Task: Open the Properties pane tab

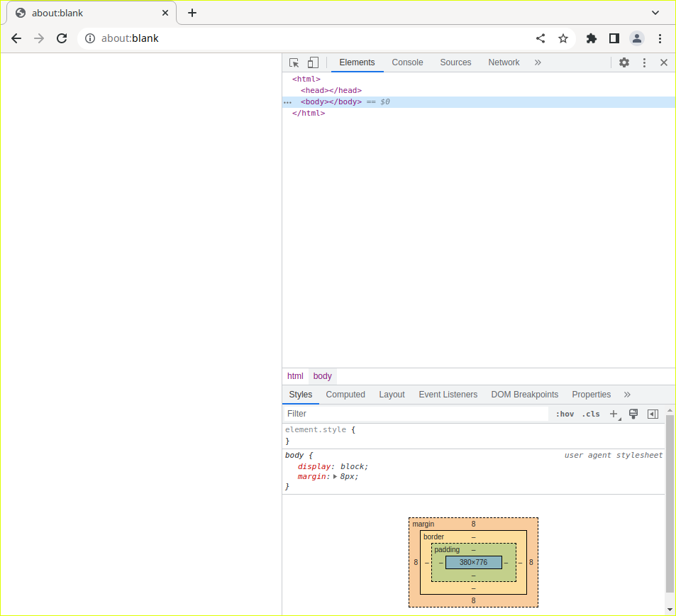Action: tap(591, 395)
